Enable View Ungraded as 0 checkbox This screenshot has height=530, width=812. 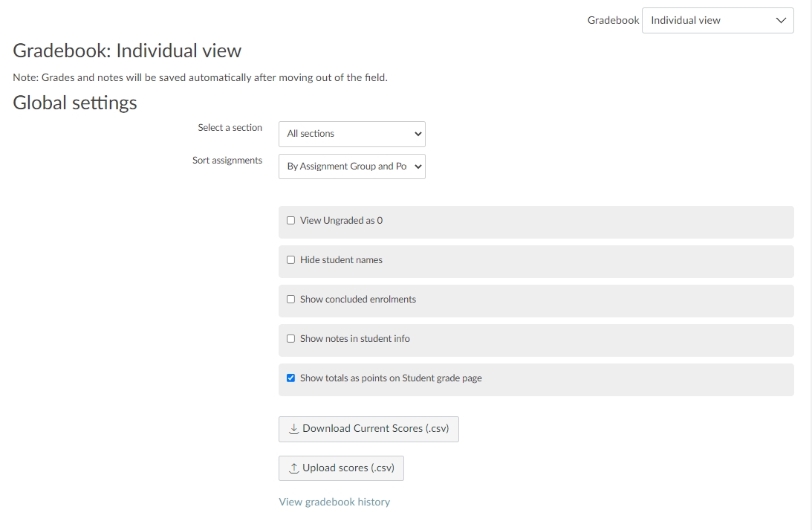click(290, 221)
